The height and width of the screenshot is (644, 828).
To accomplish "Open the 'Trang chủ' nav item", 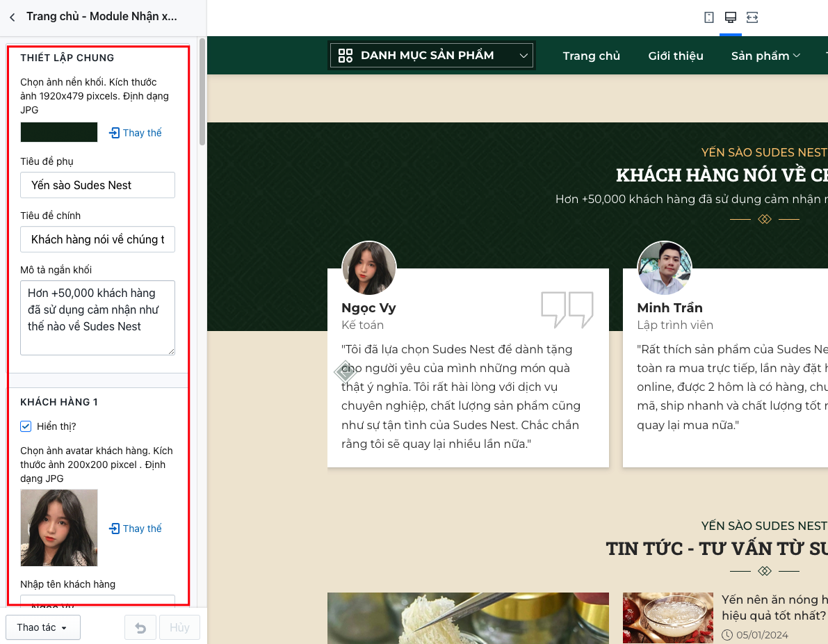I will pos(592,56).
